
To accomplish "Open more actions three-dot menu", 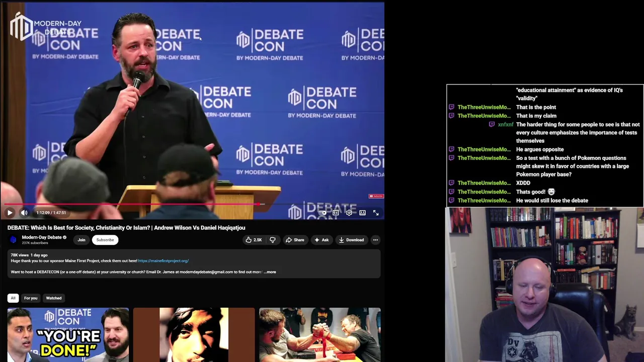I will coord(375,240).
